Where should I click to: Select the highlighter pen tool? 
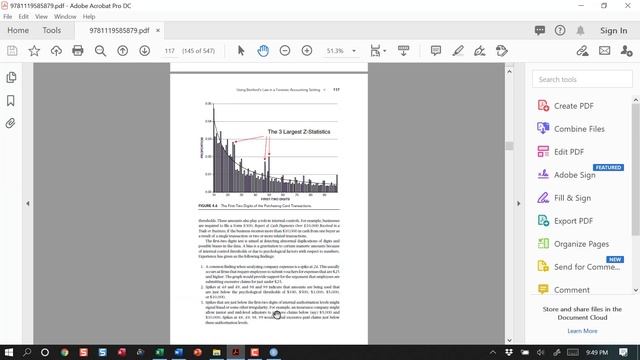pyautogui.click(x=458, y=51)
